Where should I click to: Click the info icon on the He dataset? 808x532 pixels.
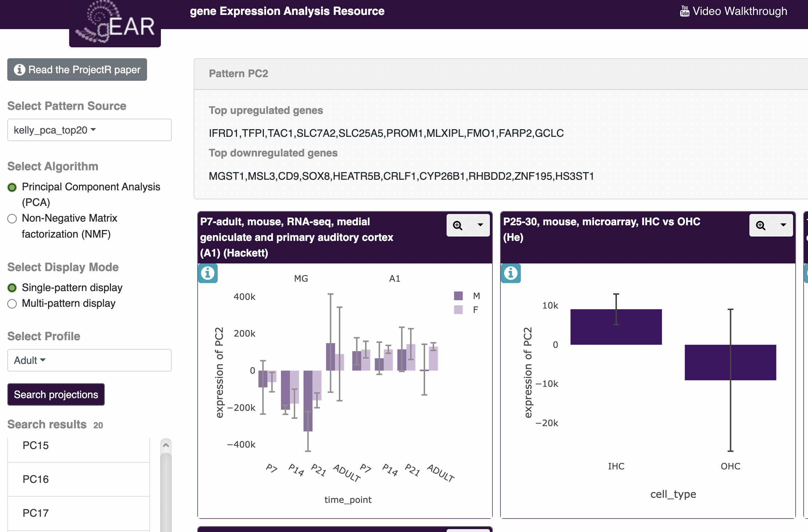[511, 273]
